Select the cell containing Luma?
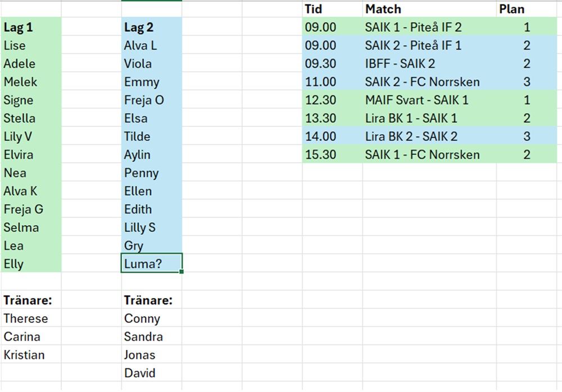The image size is (562, 392). 151,263
